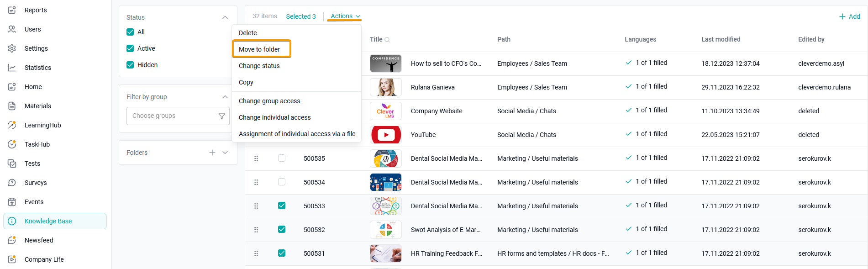Open the Statistics chart icon
868x269 pixels.
coord(12,68)
